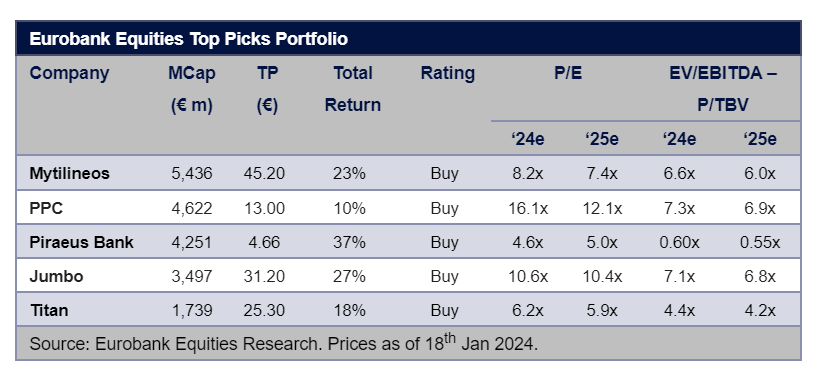Click the Eurobank Equities Top Picks Portfolio title
The image size is (824, 382).
tap(189, 39)
